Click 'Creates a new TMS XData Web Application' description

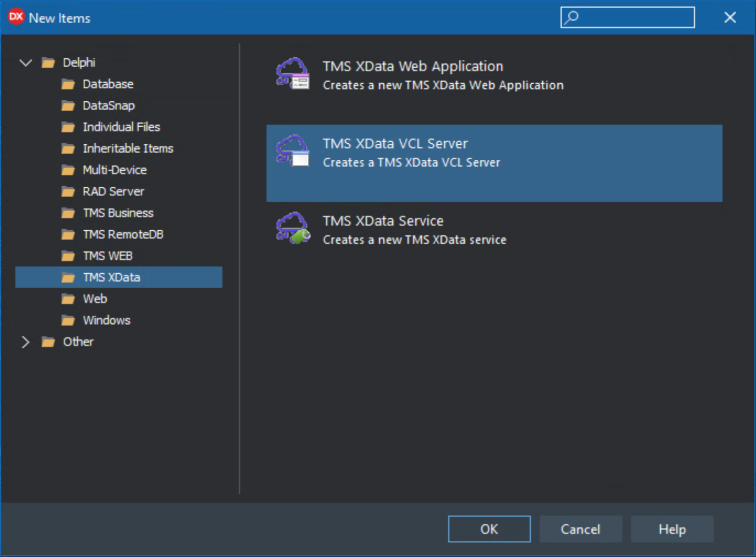point(443,85)
